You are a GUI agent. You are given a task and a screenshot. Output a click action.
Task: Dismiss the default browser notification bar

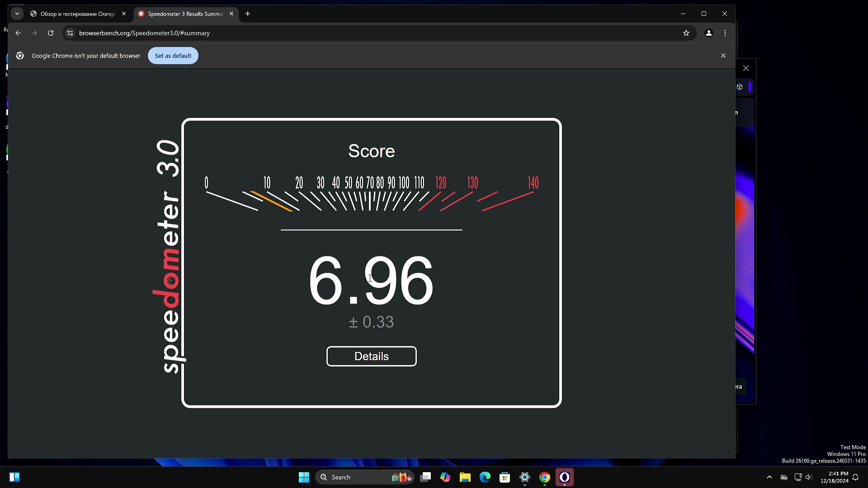[723, 56]
